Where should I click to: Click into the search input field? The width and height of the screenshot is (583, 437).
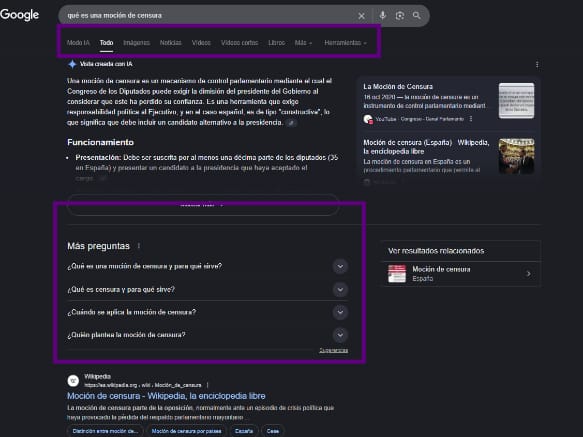208,16
